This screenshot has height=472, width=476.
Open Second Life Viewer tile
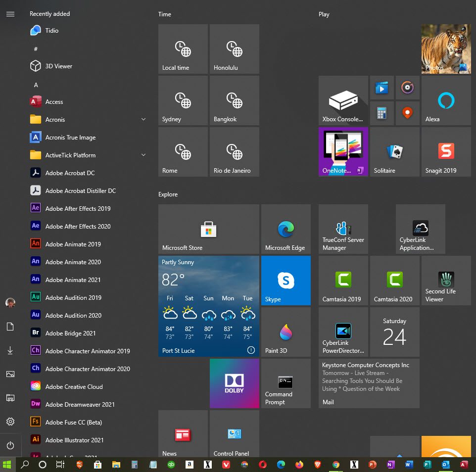[x=446, y=281]
